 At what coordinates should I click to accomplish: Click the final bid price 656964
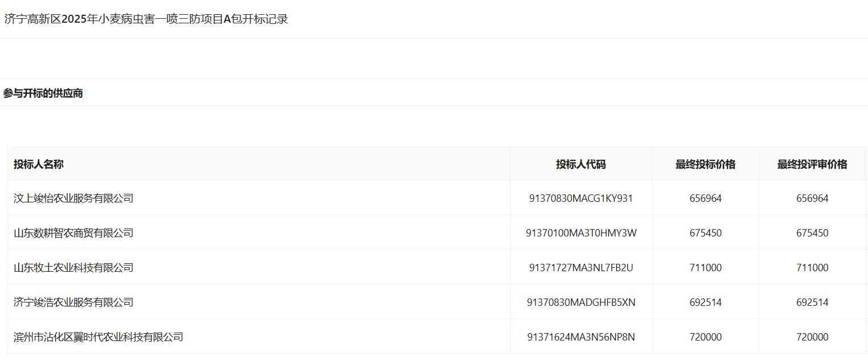tap(706, 198)
